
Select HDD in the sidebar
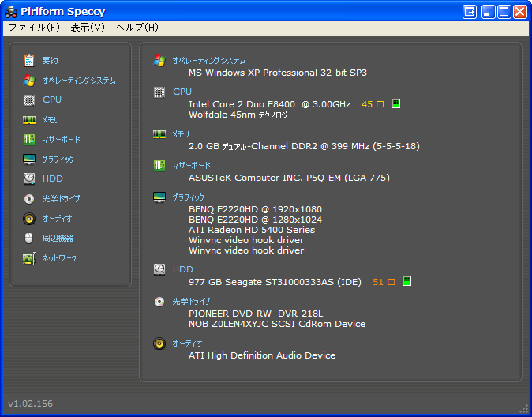tap(53, 178)
